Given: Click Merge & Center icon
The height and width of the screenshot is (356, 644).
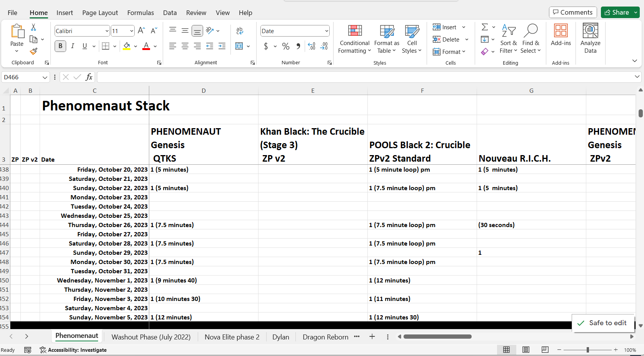Looking at the screenshot, I should pos(239,46).
